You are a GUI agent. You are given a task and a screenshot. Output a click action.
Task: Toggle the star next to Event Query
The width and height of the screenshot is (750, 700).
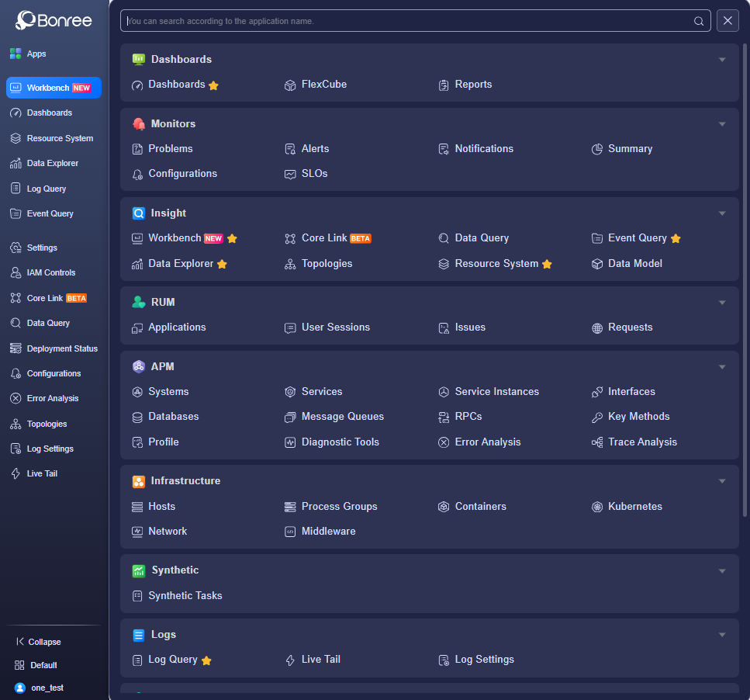coord(676,238)
